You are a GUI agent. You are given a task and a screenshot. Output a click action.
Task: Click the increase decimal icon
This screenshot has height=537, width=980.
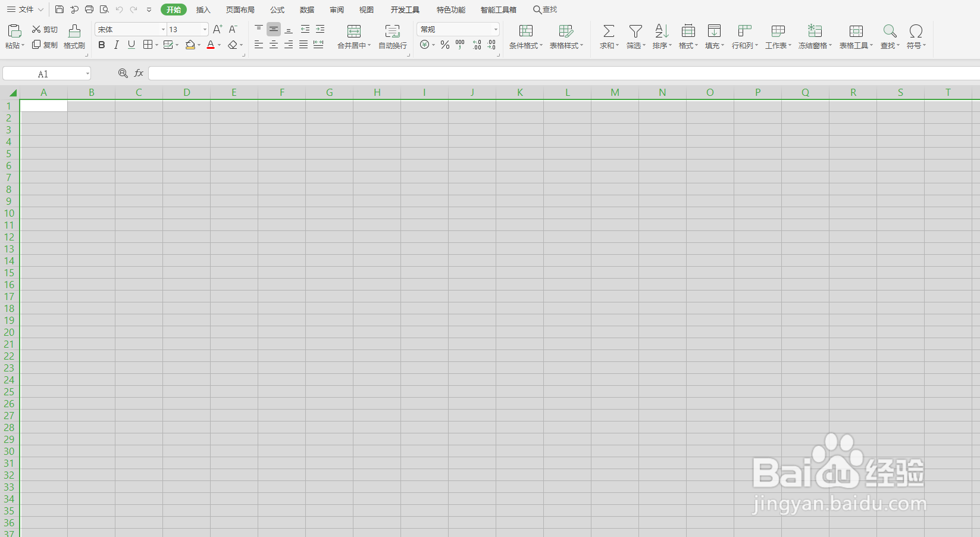pyautogui.click(x=477, y=45)
